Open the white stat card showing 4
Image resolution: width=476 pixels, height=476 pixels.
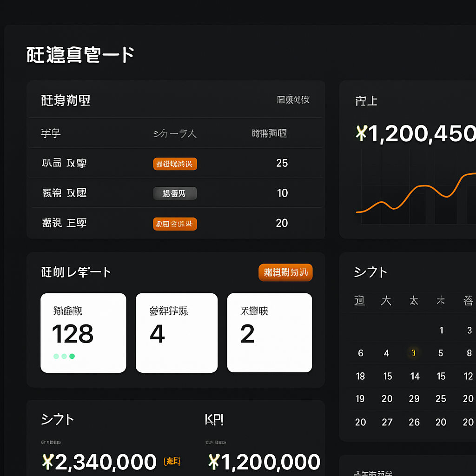coord(177,333)
